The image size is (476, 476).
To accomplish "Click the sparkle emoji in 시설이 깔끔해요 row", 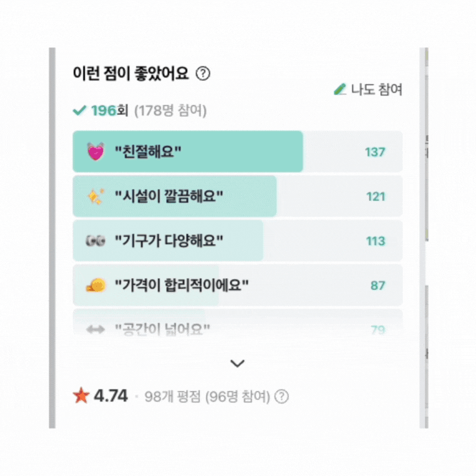I will click(x=95, y=196).
